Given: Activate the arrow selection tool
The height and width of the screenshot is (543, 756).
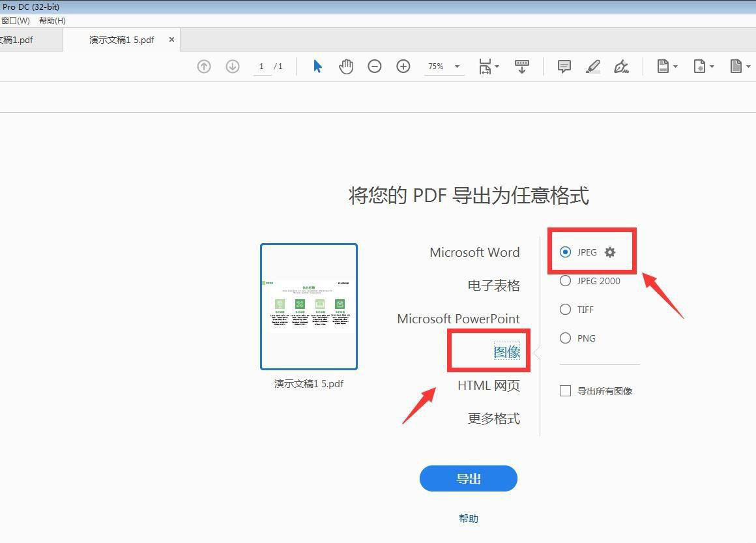Looking at the screenshot, I should coord(317,66).
